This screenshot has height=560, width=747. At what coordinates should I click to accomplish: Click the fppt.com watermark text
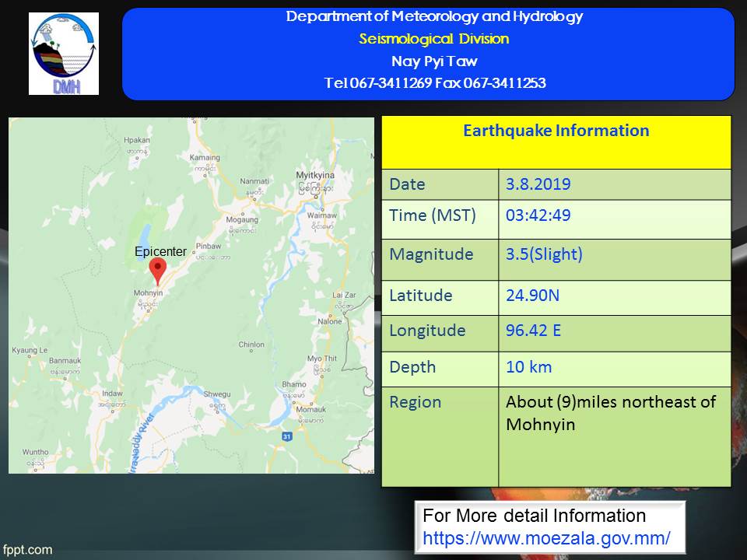point(26,550)
